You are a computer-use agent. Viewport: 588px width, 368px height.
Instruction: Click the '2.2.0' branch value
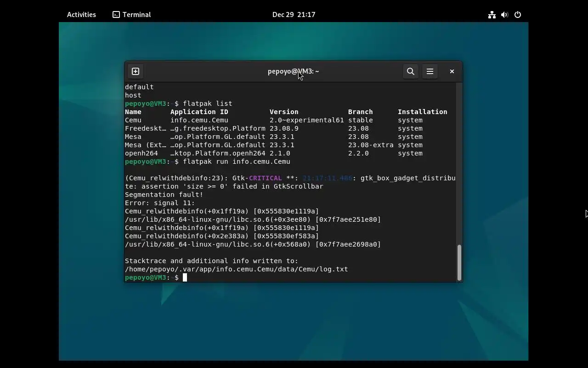(358, 153)
